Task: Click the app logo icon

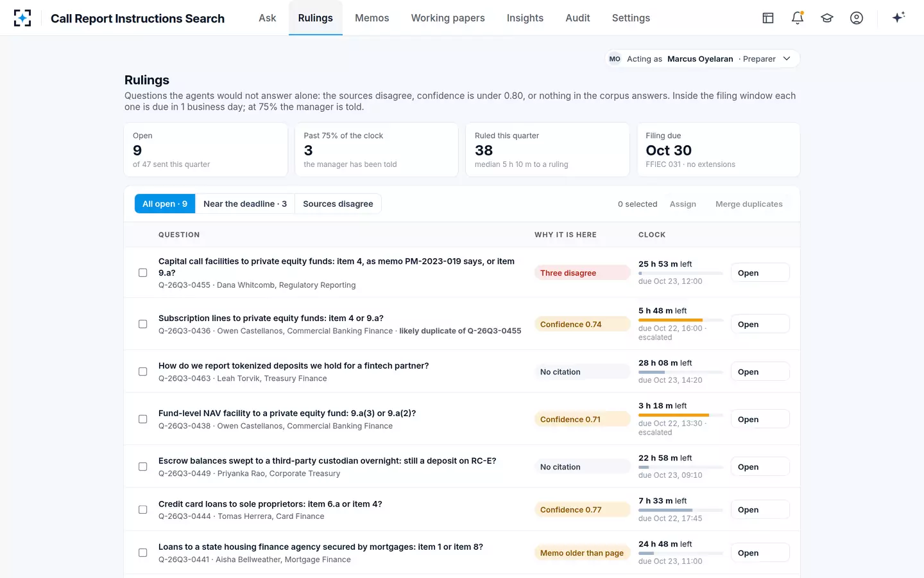Action: [22, 18]
